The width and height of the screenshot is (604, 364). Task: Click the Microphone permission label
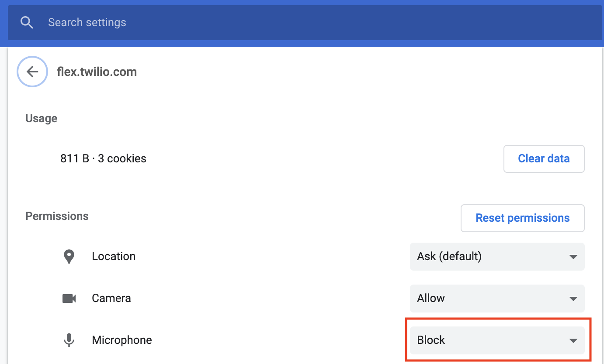pyautogui.click(x=122, y=340)
